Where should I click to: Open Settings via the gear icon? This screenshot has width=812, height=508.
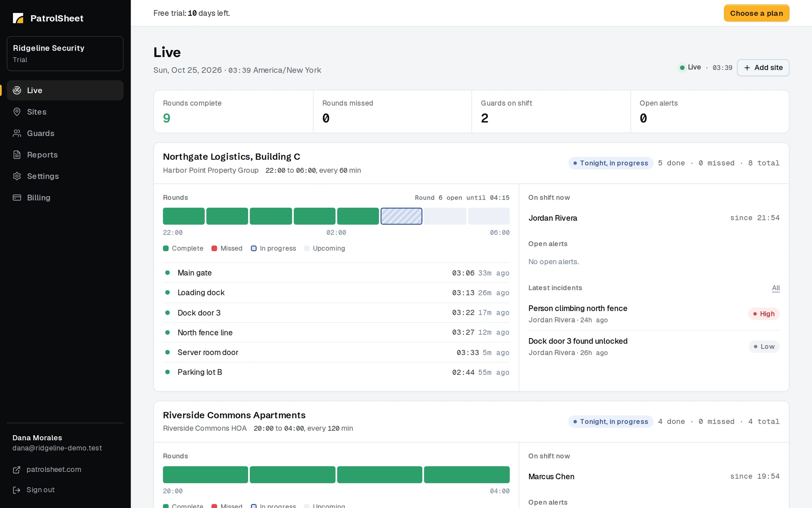click(17, 176)
